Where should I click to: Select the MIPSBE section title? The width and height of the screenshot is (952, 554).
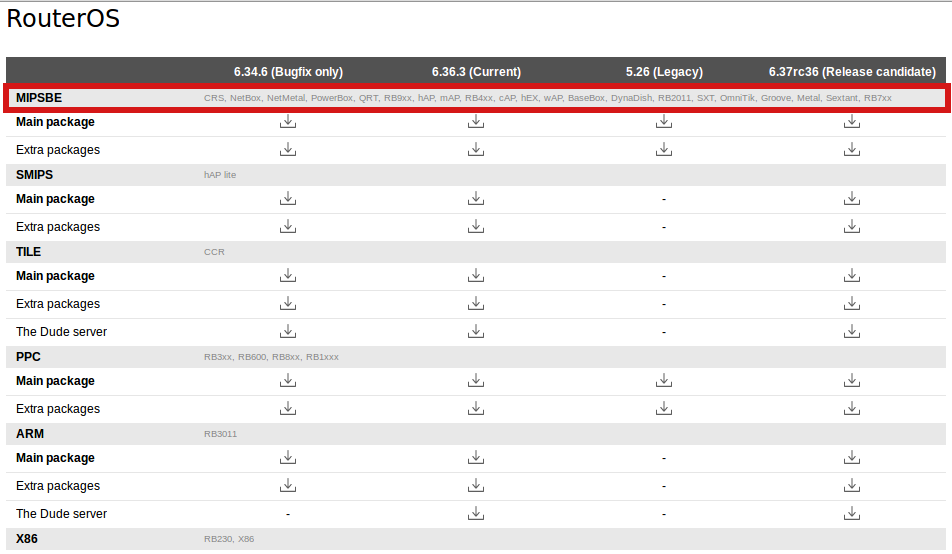click(x=39, y=98)
